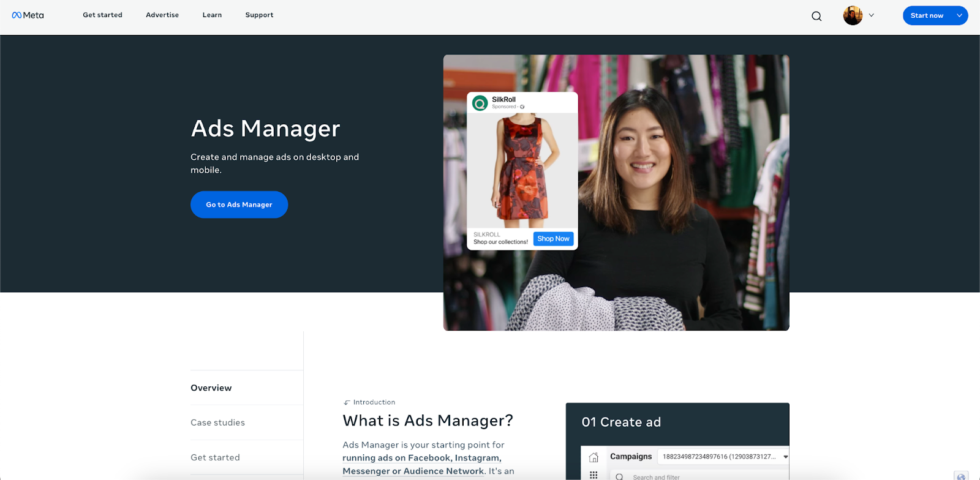
Task: Click the SilkRoll green logo icon
Action: (480, 103)
